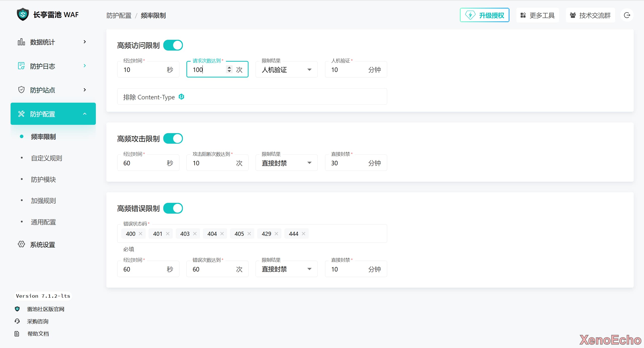
Task: Toggle the 高频错误限制 switch
Action: [173, 208]
